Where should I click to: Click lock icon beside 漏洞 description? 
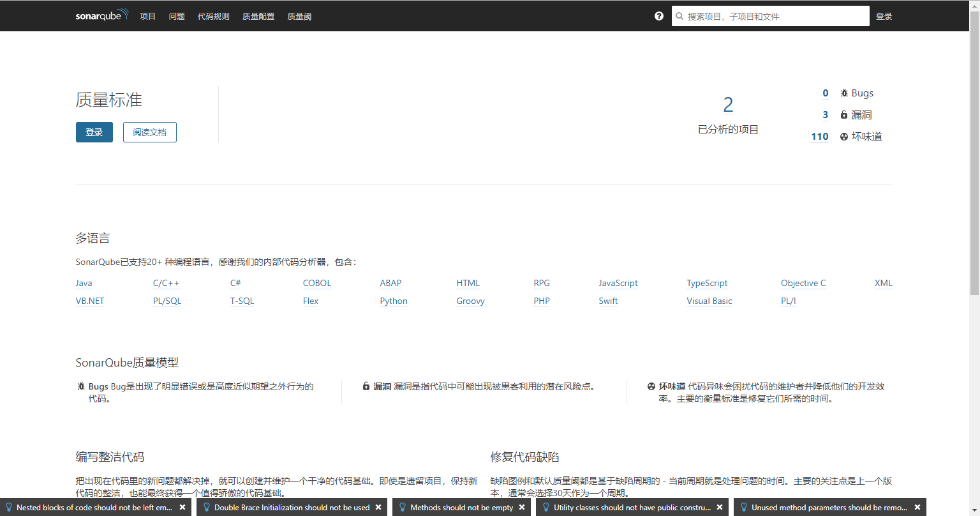point(366,386)
